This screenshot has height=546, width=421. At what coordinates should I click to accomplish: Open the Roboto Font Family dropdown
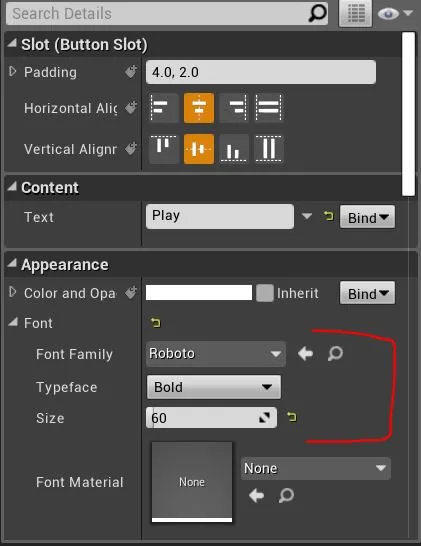pos(216,354)
